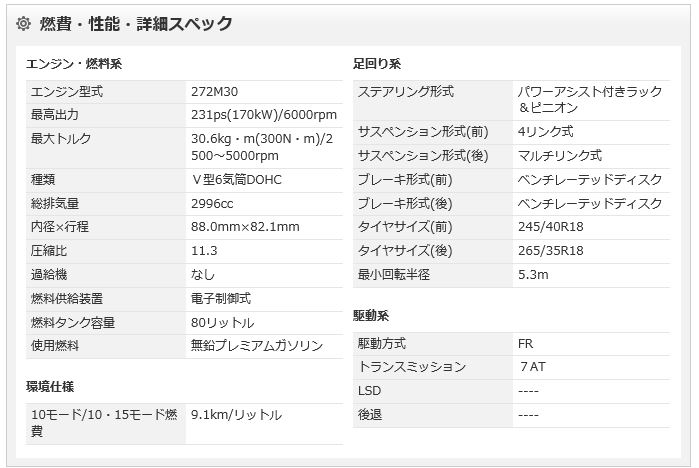699x468 pixels.
Task: Select the compression ratio 11.3
Action: [x=204, y=250]
